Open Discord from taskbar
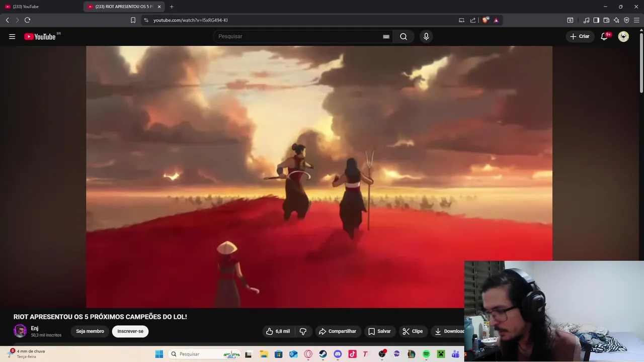644x362 pixels. coord(338,354)
